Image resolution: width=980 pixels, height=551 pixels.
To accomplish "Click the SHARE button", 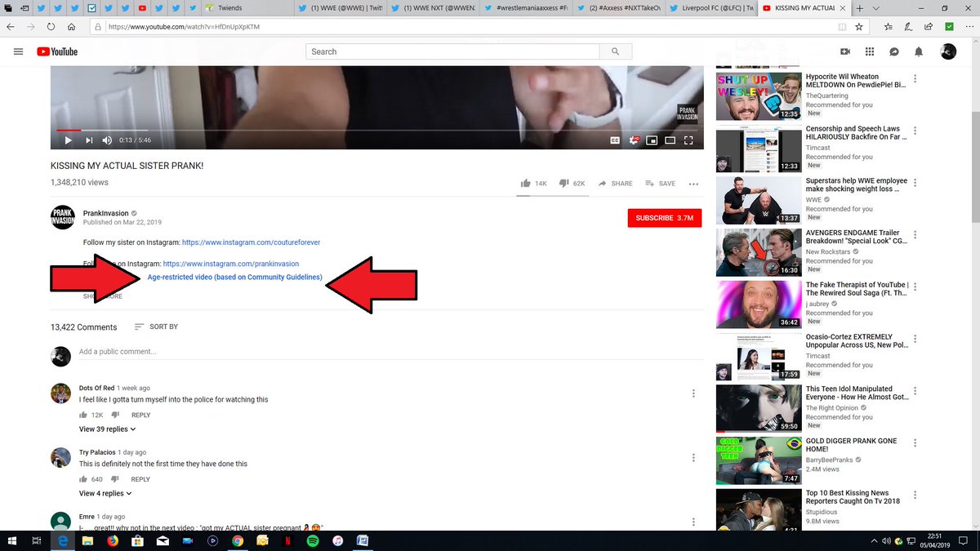I will [615, 184].
